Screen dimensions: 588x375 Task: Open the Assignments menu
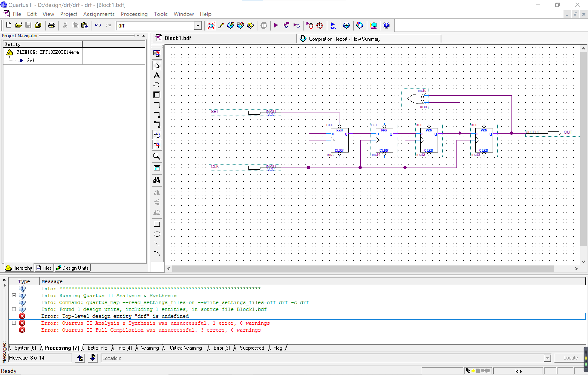point(99,14)
